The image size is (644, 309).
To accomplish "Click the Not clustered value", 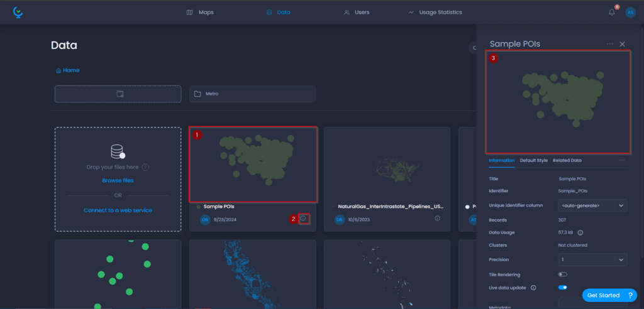I will (x=572, y=246).
